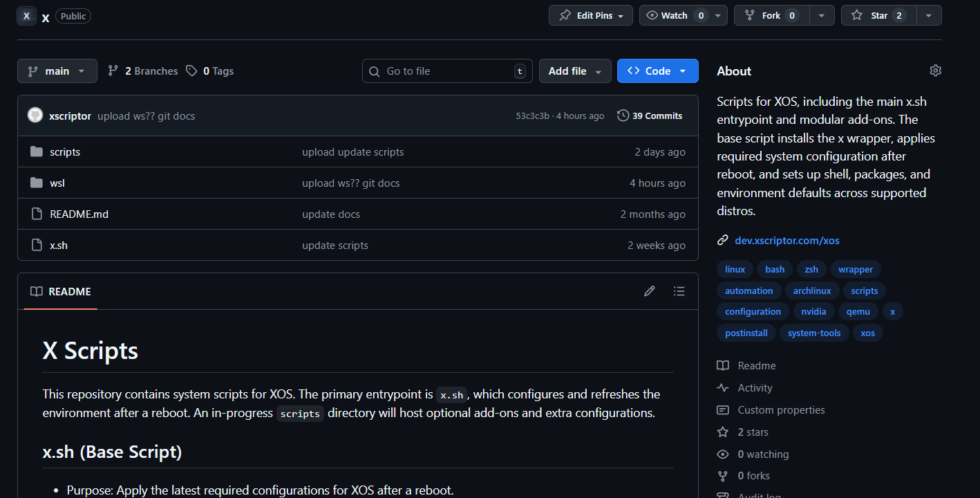Expand the main branch dropdown
This screenshot has height=498, width=980.
[x=57, y=71]
